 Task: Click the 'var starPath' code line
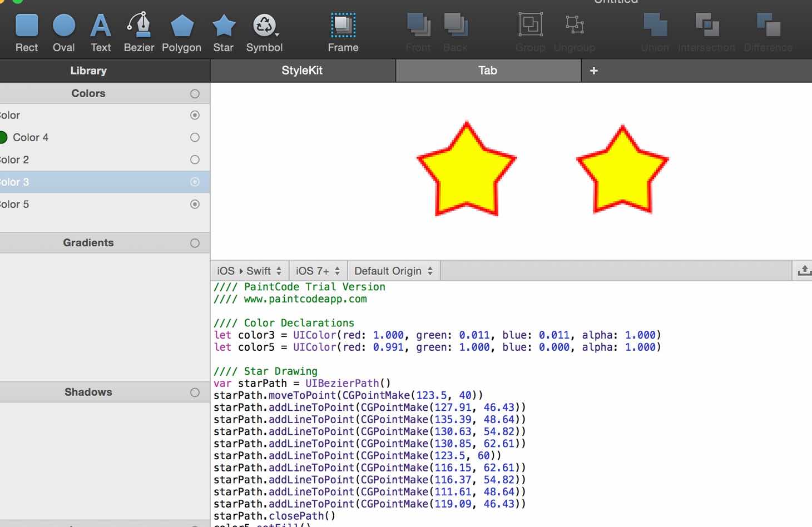(x=302, y=384)
